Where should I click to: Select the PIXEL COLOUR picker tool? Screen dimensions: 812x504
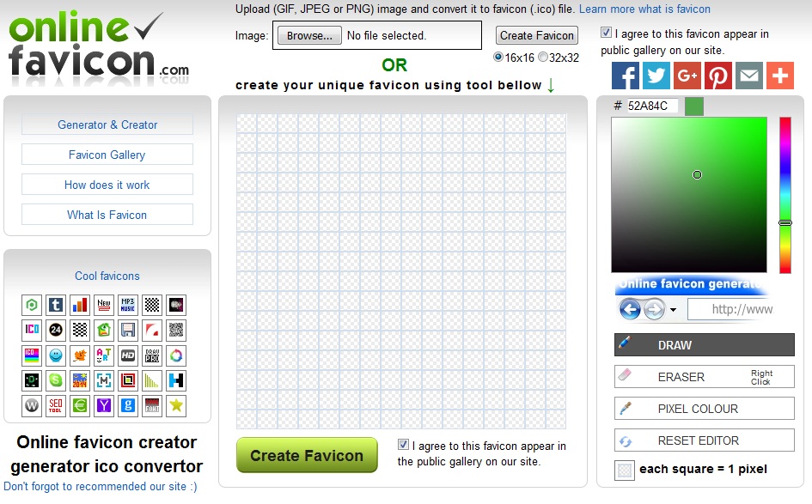click(705, 409)
